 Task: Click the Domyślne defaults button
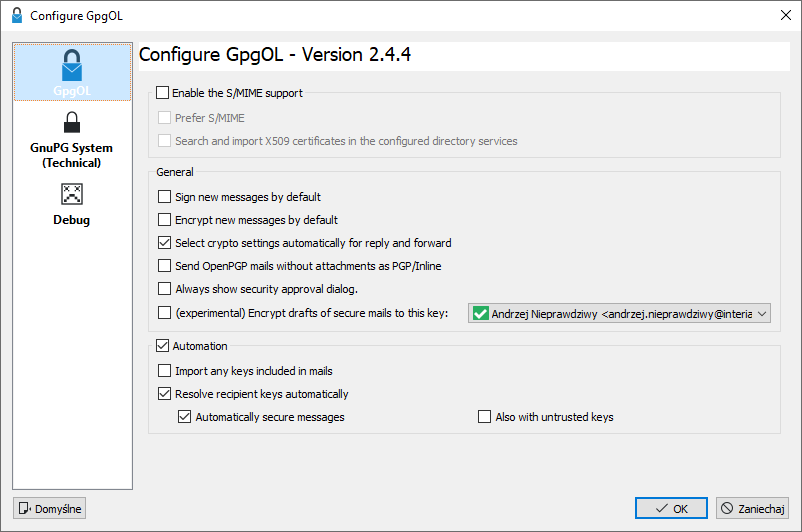(50, 508)
